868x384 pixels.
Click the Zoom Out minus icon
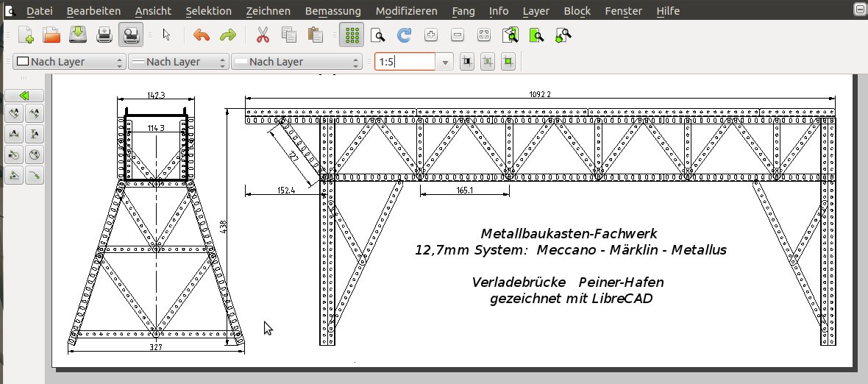pos(458,35)
